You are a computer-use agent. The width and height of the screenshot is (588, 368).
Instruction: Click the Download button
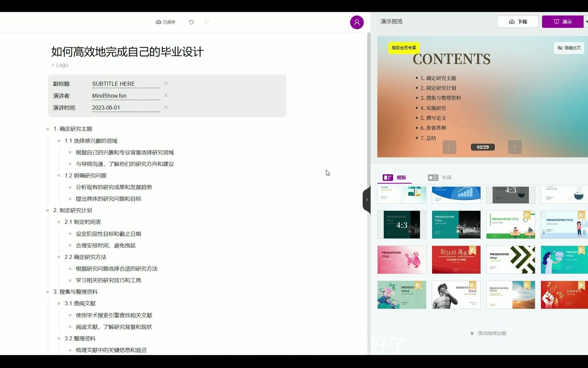[518, 22]
